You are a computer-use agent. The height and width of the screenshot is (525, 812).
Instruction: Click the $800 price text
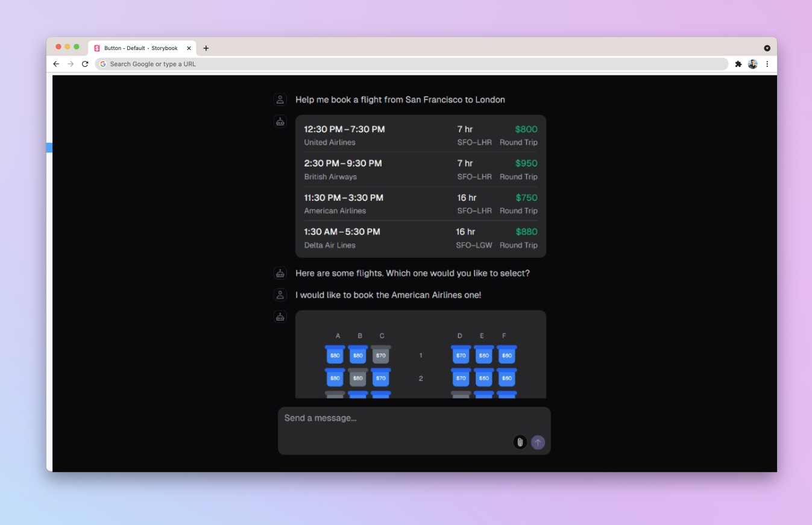(x=526, y=129)
